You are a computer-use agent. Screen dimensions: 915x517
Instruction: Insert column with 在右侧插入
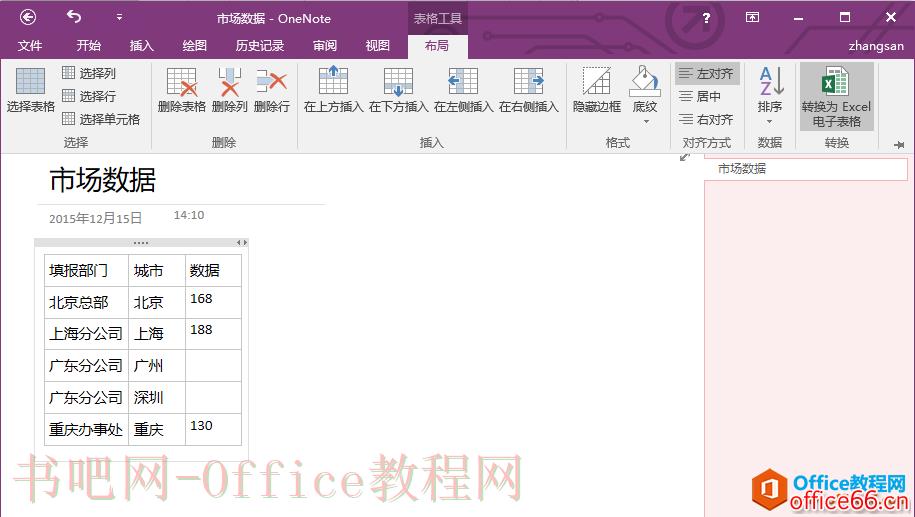tap(529, 90)
